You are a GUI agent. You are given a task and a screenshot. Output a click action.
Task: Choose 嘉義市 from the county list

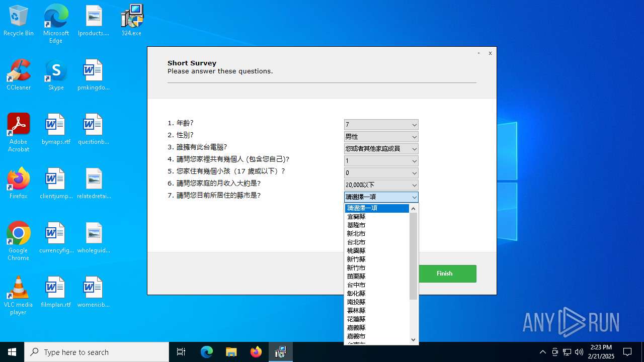tap(377, 336)
